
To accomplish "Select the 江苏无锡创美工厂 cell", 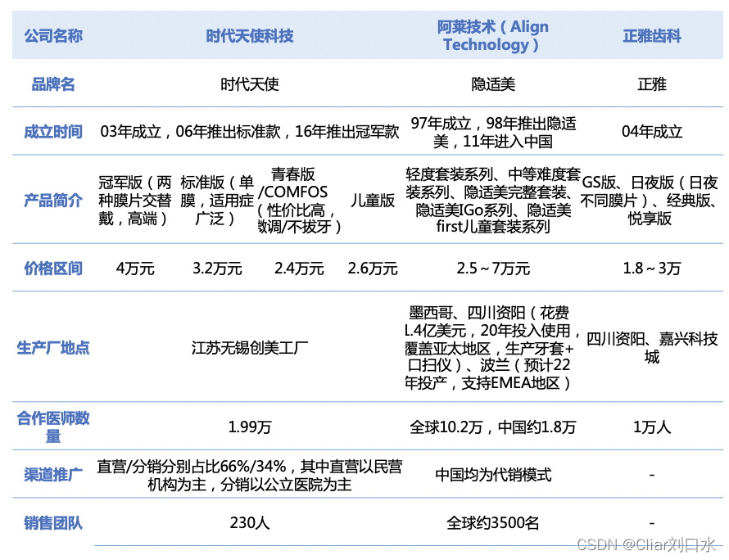I will (x=250, y=348).
